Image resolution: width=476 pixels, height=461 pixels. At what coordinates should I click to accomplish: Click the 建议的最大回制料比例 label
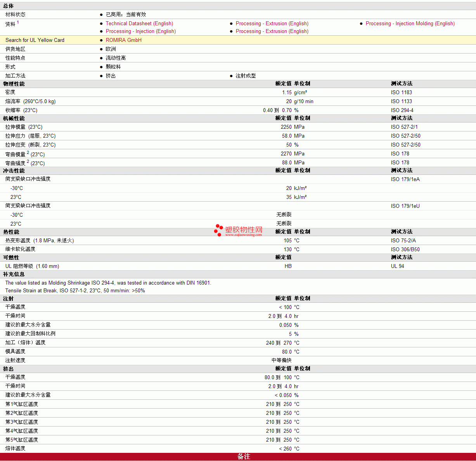point(31,334)
